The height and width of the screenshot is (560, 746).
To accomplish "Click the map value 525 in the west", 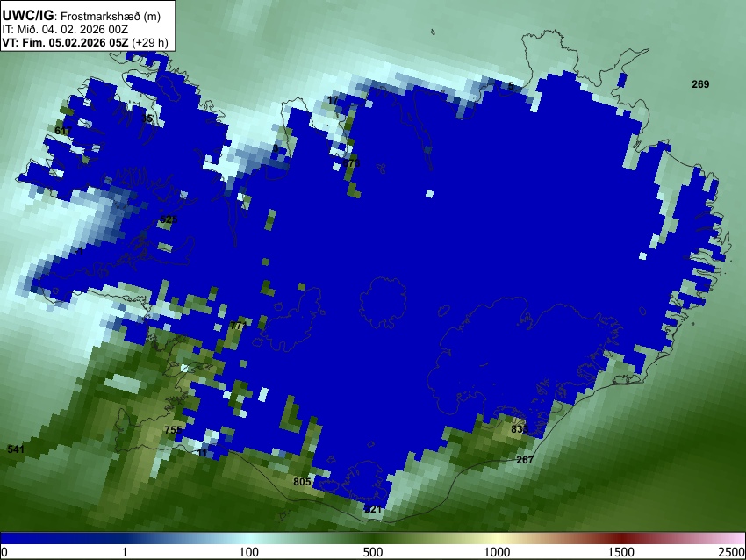I will click(x=169, y=219).
